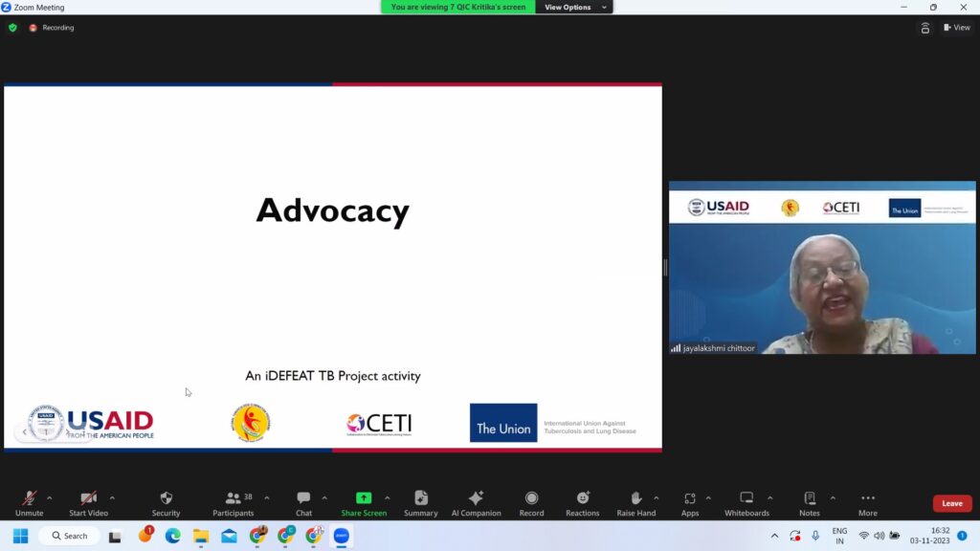
Task: Open the Security shield options
Action: point(166,502)
